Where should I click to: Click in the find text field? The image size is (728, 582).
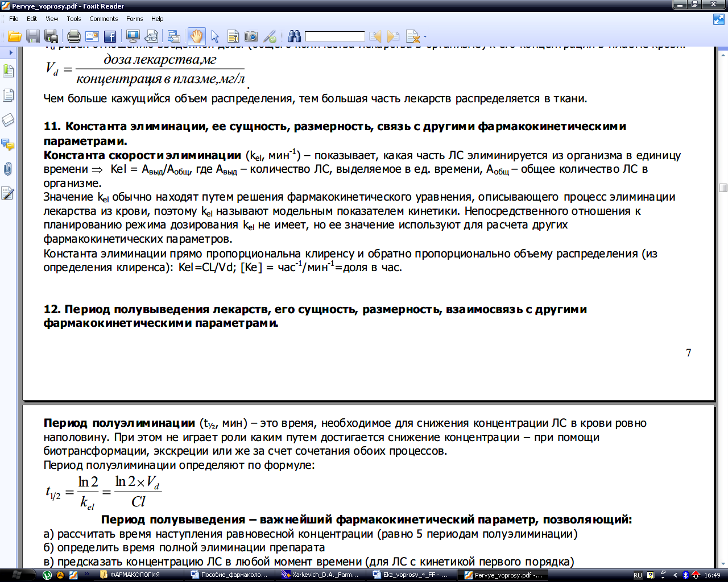(x=334, y=36)
